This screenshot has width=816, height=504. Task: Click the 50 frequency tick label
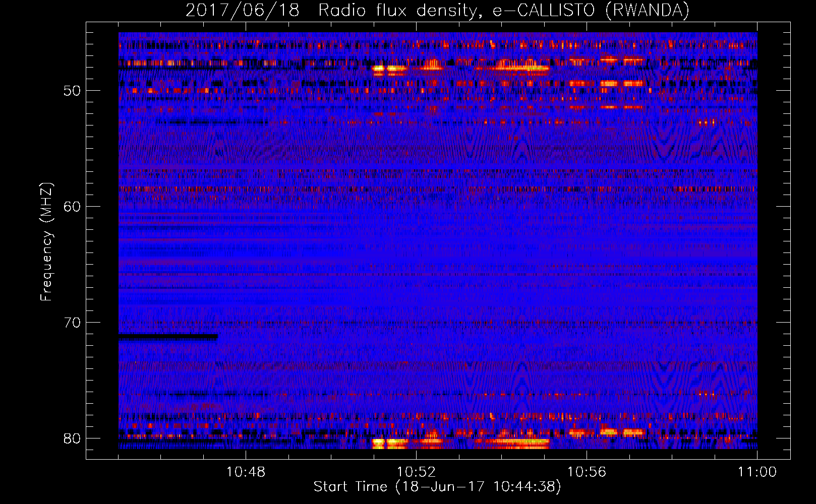click(x=72, y=91)
